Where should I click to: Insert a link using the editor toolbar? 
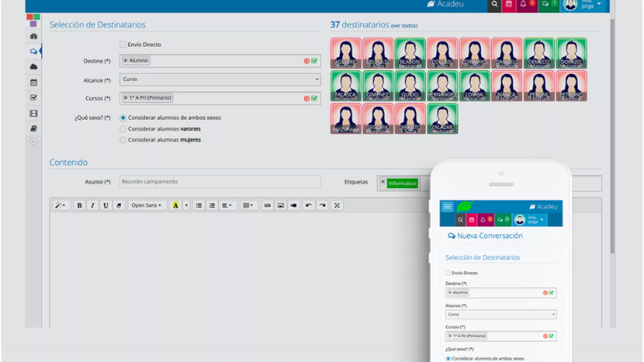[267, 206]
